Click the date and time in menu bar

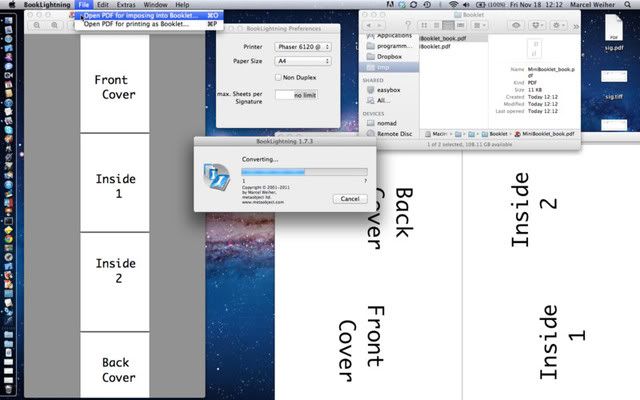tap(536, 5)
